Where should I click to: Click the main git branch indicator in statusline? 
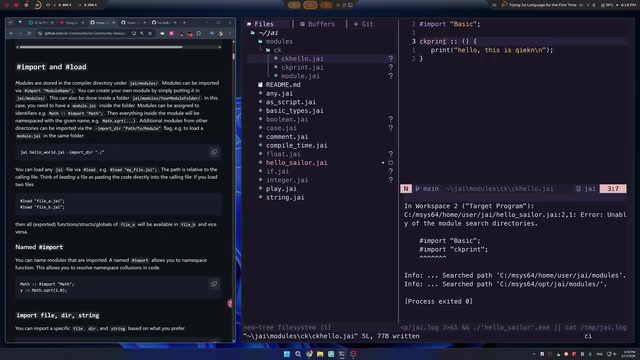click(427, 189)
